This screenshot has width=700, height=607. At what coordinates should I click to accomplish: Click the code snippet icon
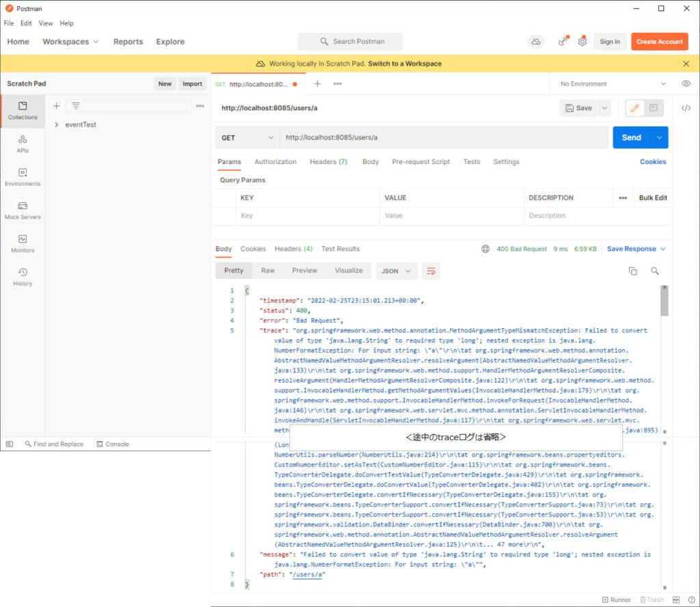686,108
